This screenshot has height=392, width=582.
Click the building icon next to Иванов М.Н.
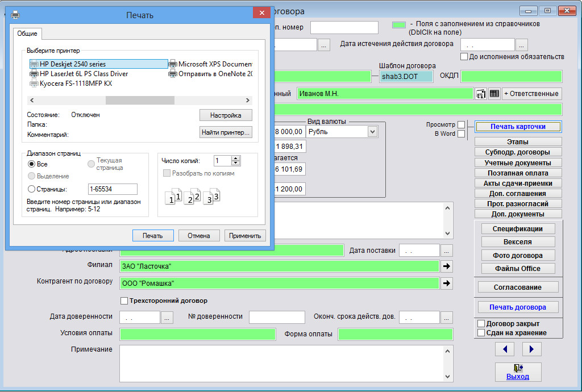[481, 94]
